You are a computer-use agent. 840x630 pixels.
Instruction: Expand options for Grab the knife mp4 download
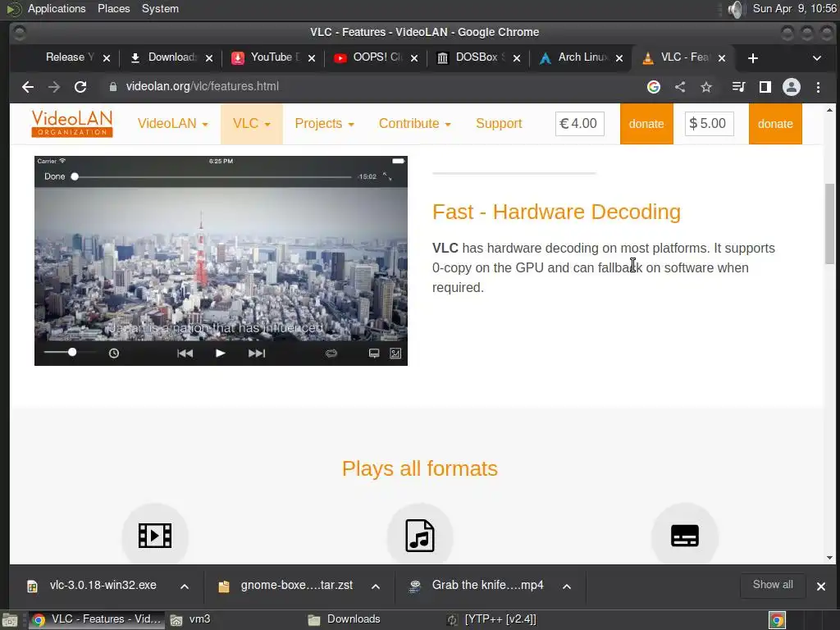[566, 586]
